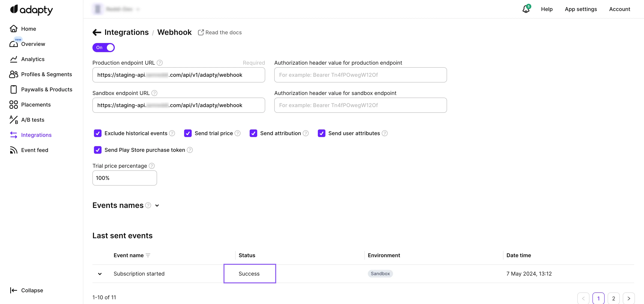This screenshot has height=304, width=644.
Task: Click the Trial price percentage field
Action: [x=124, y=178]
